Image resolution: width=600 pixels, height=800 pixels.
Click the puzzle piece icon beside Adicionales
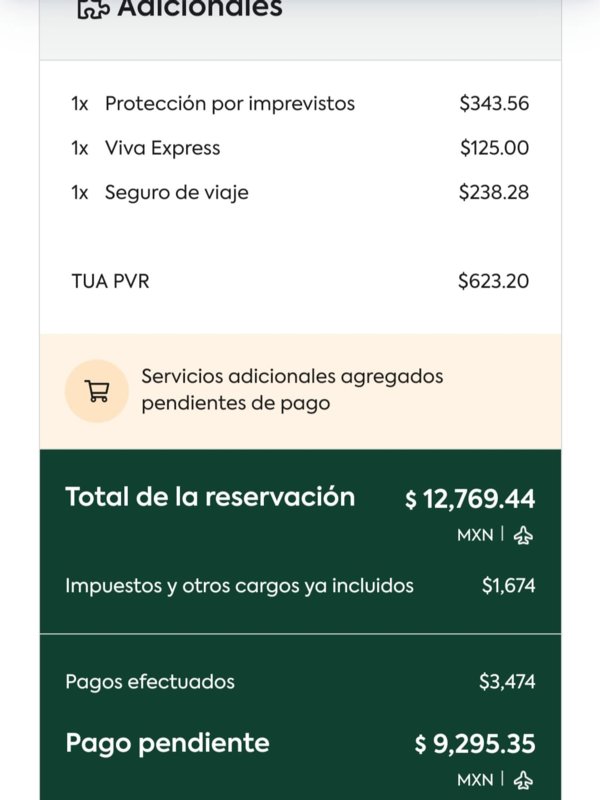tap(93, 8)
